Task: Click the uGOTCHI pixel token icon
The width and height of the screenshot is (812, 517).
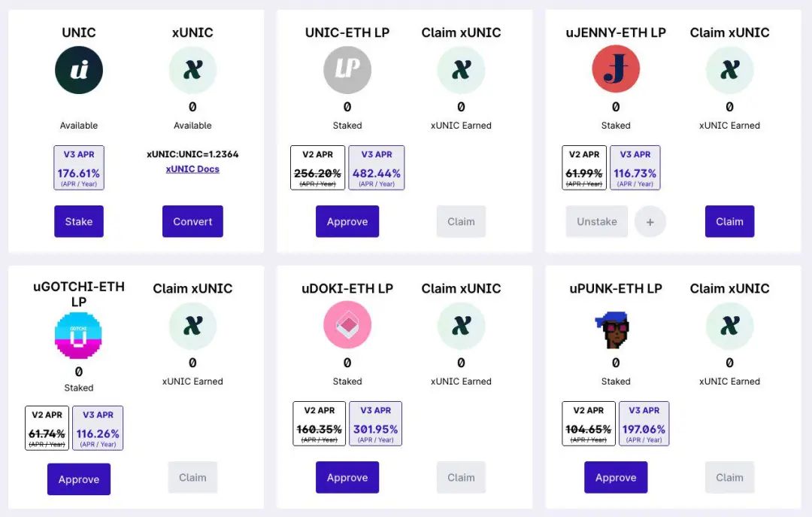Action: coord(79,336)
